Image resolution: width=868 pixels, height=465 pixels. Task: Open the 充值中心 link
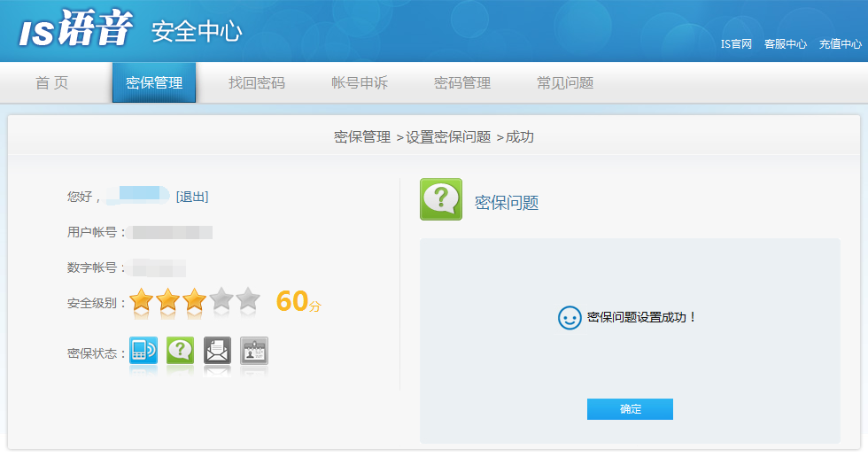[841, 43]
